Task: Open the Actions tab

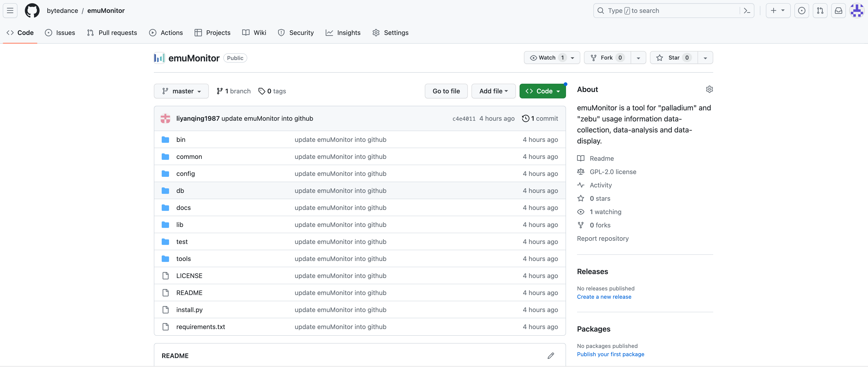Action: pyautogui.click(x=166, y=33)
